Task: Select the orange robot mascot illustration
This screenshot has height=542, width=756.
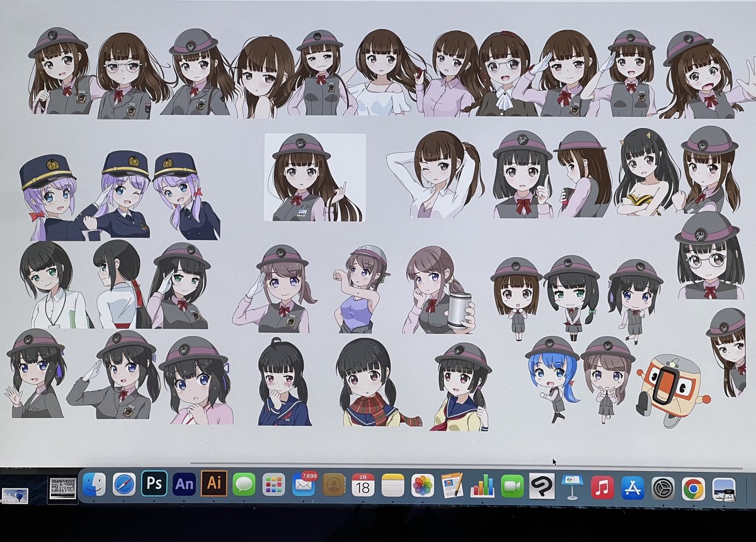Action: tap(672, 391)
